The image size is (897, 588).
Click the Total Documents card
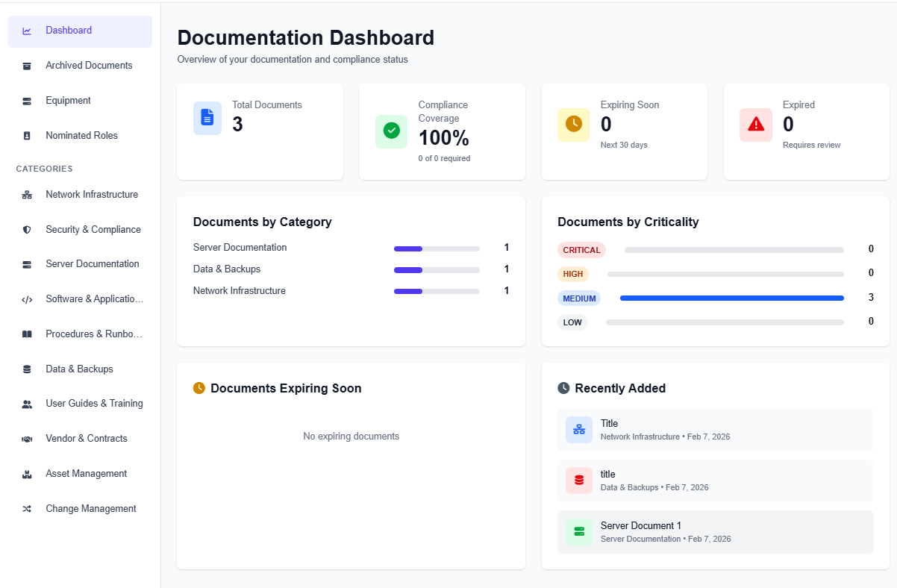(x=260, y=131)
